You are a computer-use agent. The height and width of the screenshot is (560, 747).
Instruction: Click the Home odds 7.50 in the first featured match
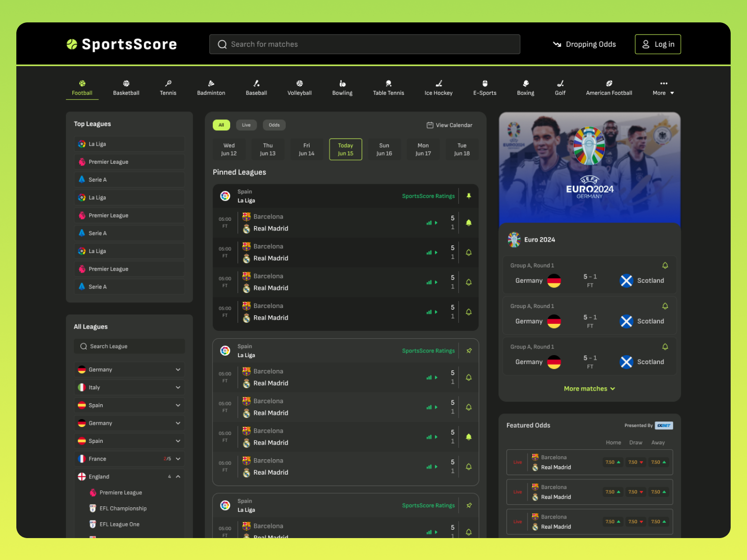[613, 462]
